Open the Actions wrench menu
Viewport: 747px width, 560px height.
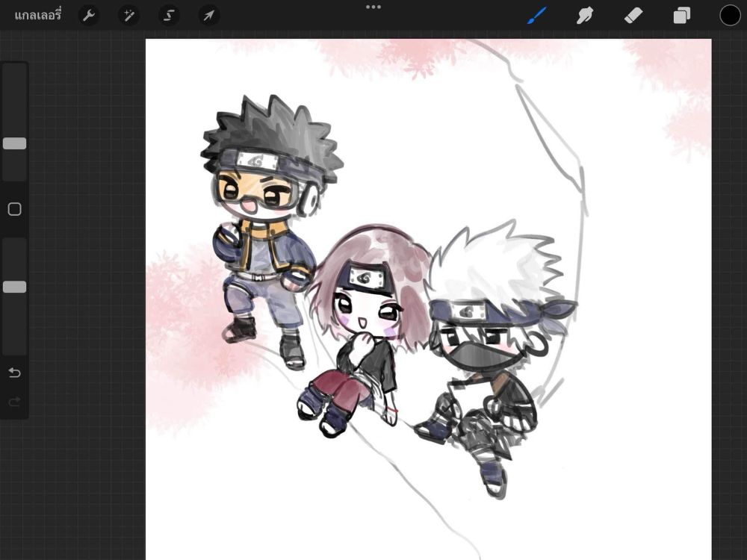coord(89,16)
